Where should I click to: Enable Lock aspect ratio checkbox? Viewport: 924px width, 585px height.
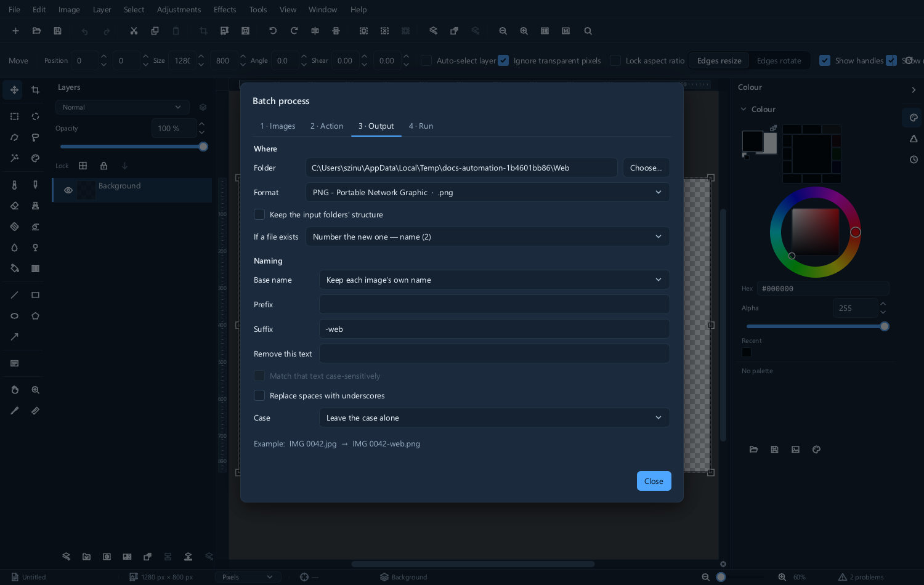[x=615, y=60]
